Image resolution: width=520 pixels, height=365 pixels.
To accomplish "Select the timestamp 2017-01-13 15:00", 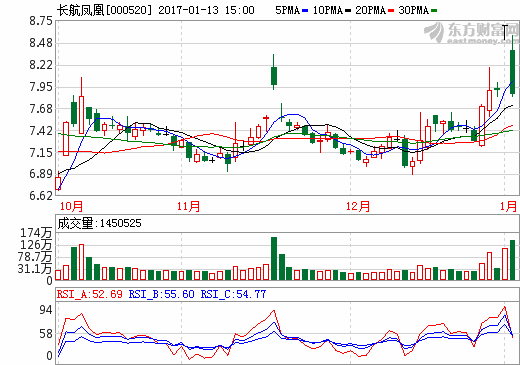I will point(206,10).
